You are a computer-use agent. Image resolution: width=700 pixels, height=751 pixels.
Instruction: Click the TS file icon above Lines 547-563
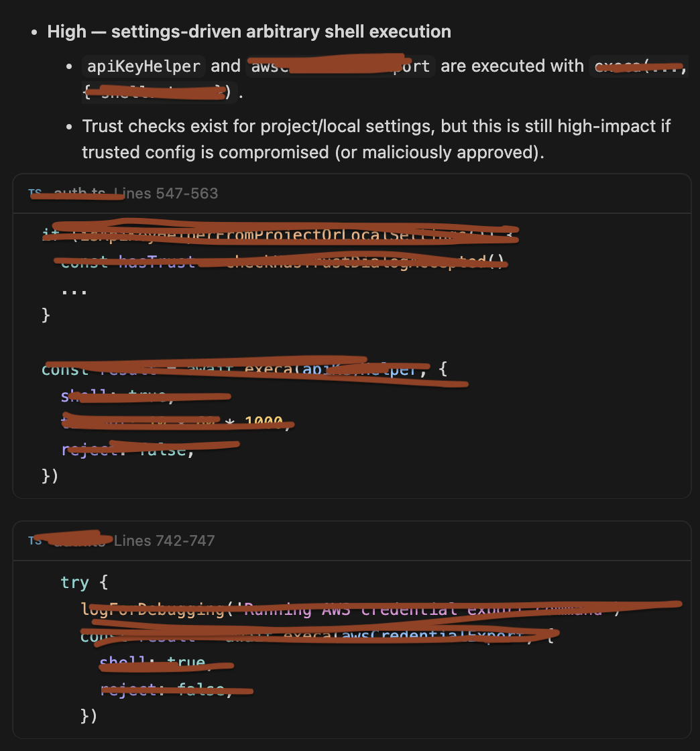click(35, 193)
